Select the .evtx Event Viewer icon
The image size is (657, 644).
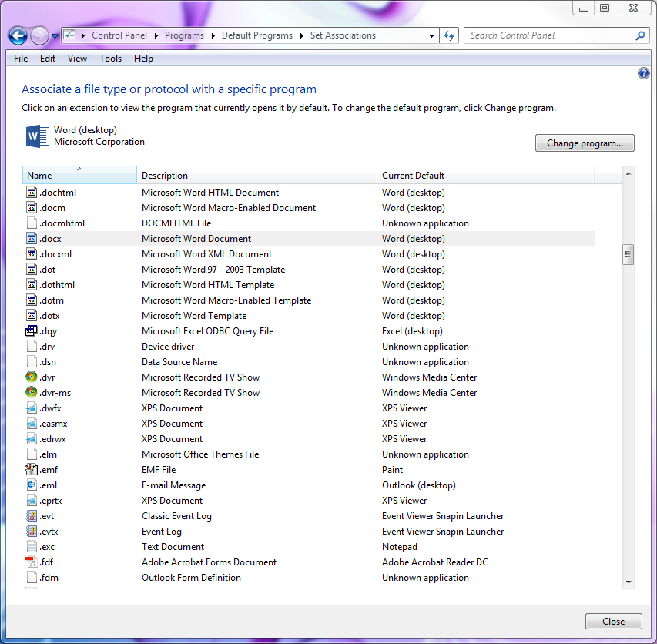click(x=32, y=532)
